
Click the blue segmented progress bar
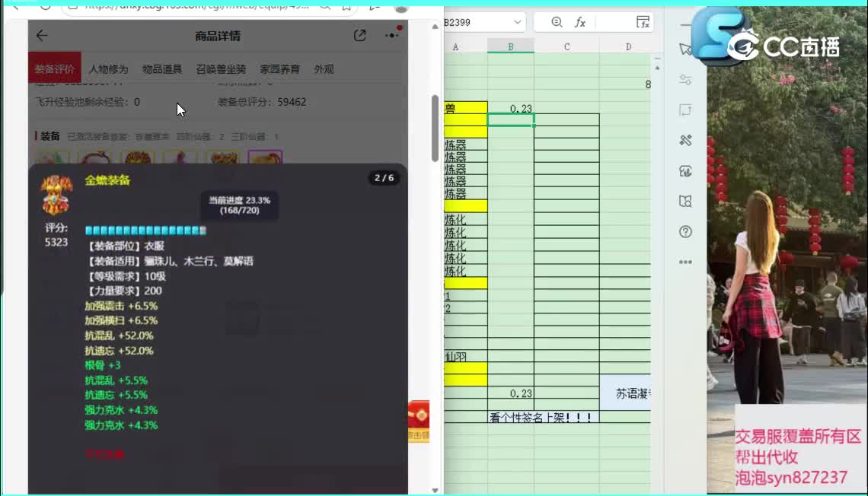(145, 230)
